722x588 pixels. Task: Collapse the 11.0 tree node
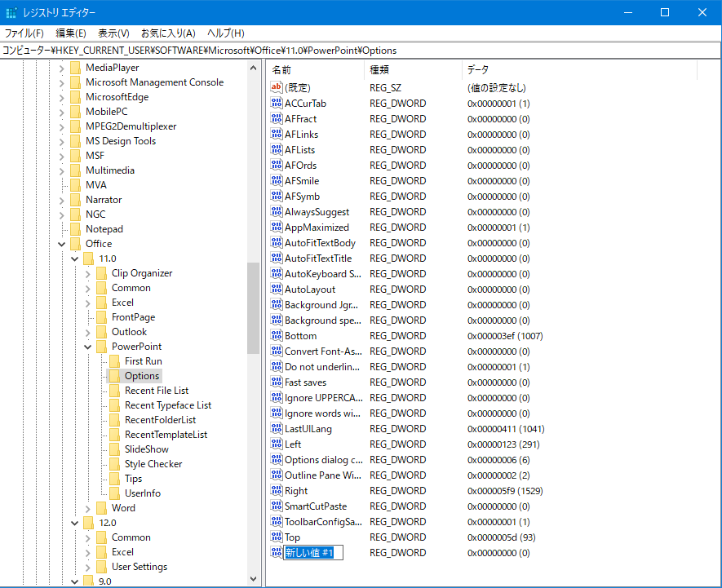tap(74, 259)
